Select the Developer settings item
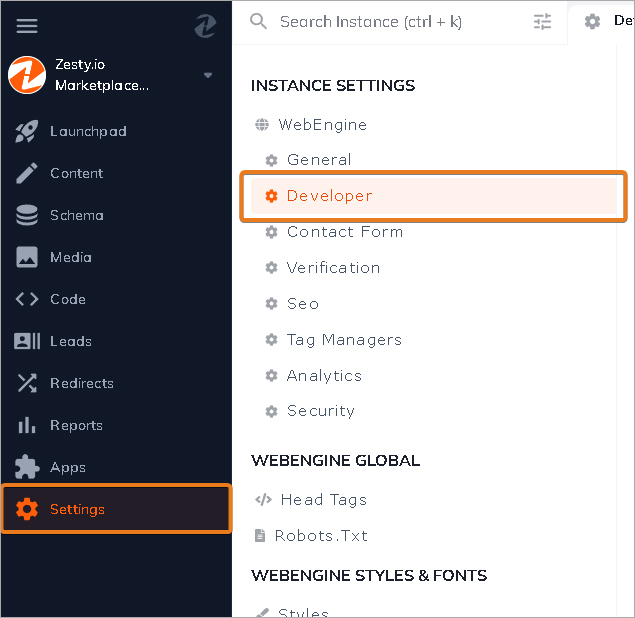 [433, 196]
